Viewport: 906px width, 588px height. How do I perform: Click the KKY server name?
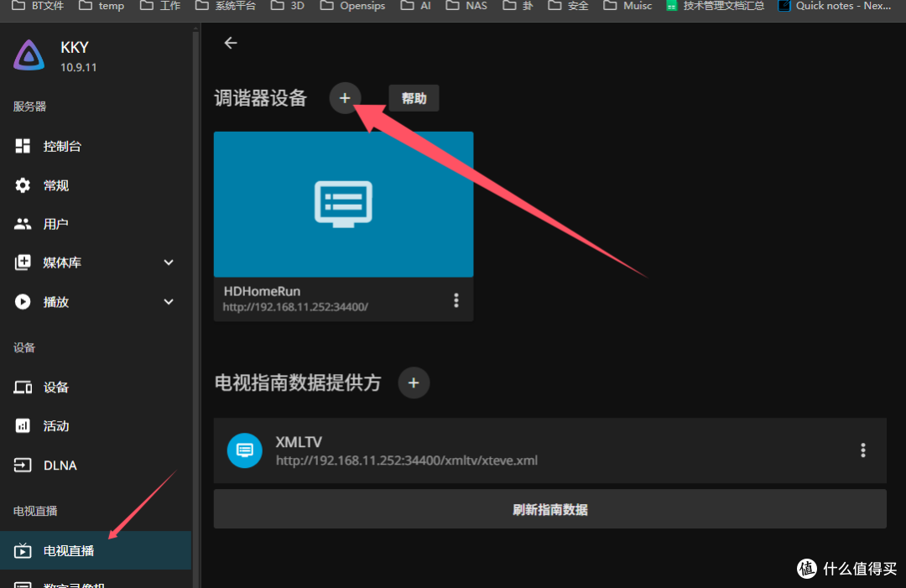[x=75, y=47]
